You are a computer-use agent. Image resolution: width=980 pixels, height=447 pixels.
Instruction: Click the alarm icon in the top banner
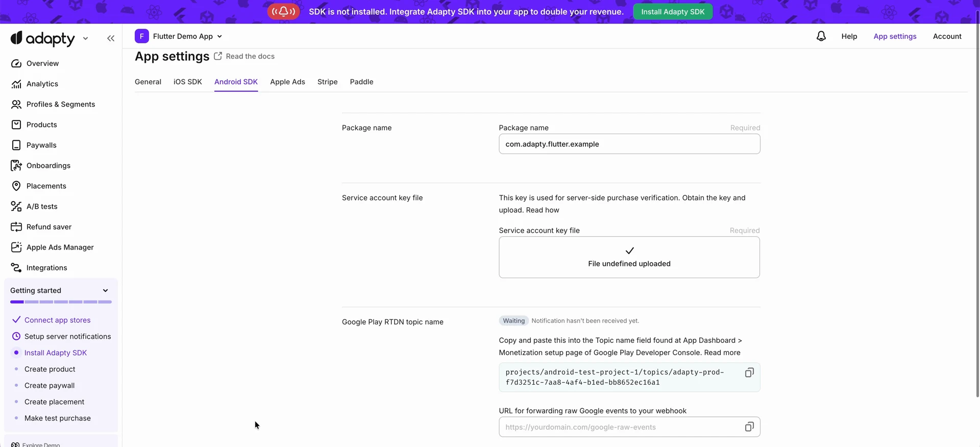[x=283, y=11]
